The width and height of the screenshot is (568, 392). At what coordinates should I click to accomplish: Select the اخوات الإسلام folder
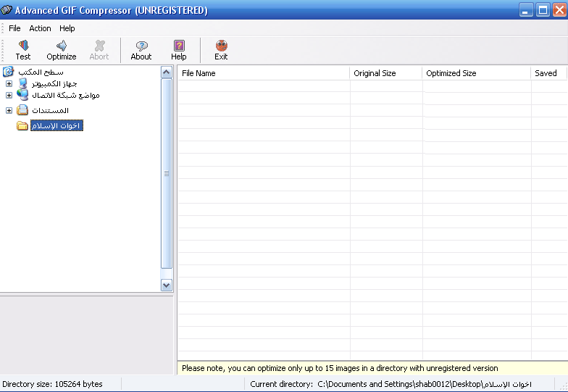click(57, 125)
